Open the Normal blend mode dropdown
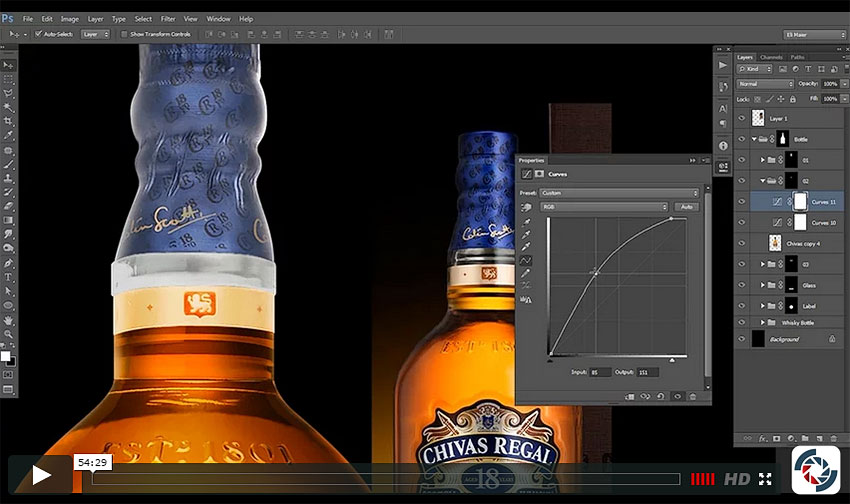Screen dimensions: 850x504 pos(765,84)
